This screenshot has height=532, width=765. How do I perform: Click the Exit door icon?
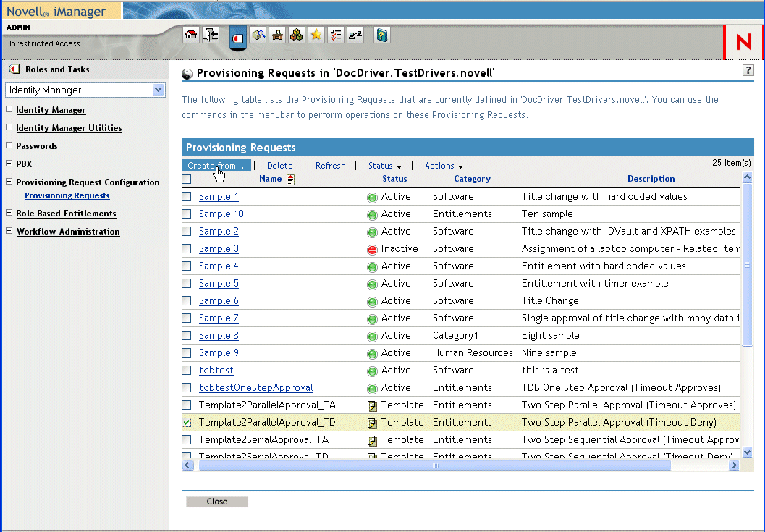coord(211,35)
